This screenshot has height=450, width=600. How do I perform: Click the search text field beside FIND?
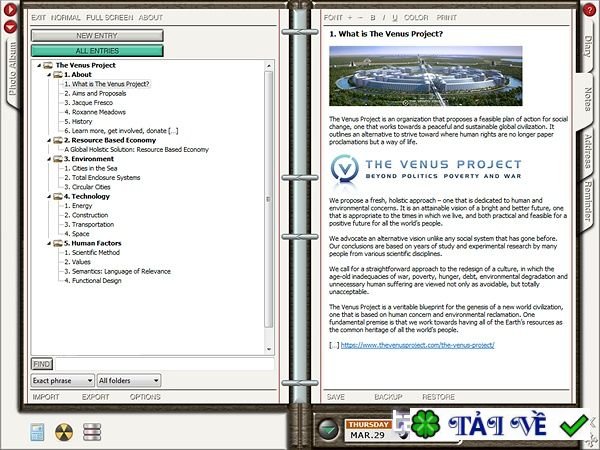pos(165,364)
